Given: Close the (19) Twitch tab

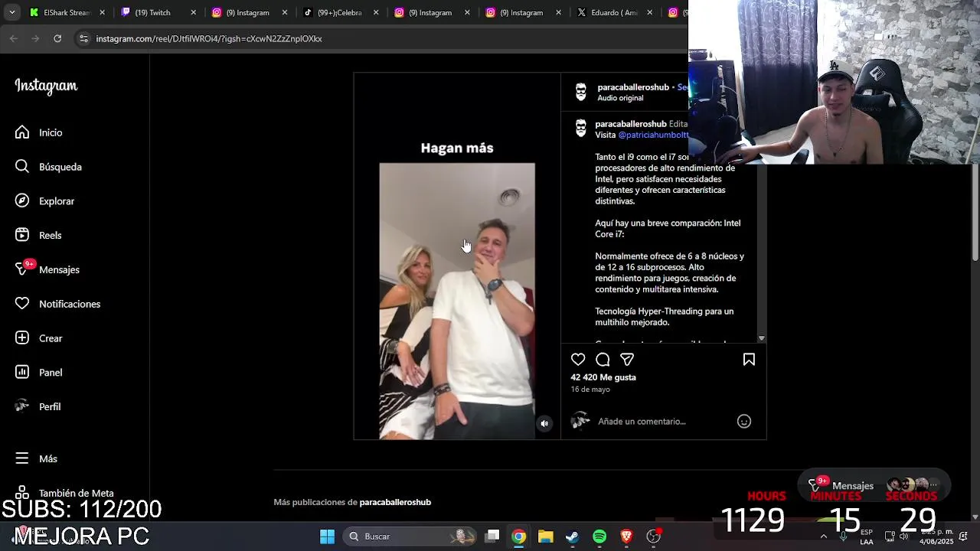Looking at the screenshot, I should [x=193, y=12].
